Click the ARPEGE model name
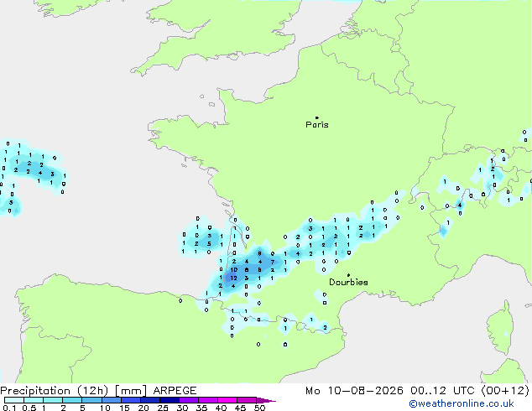The height and width of the screenshot is (411, 532). coord(175,391)
